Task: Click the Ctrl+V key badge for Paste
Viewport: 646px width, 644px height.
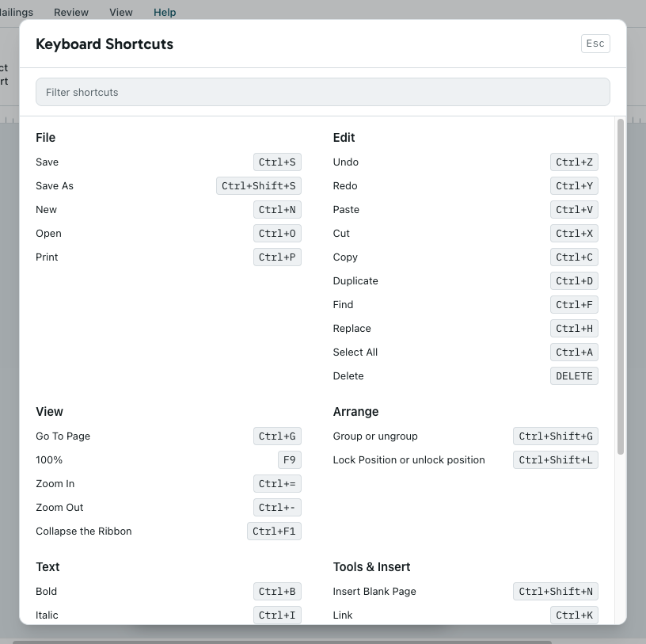Action: click(574, 209)
